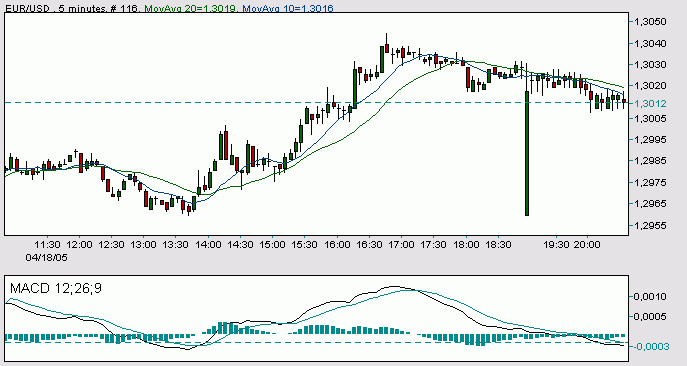Click the 1,3030 price axis label
The height and width of the screenshot is (366, 687).
pos(650,64)
